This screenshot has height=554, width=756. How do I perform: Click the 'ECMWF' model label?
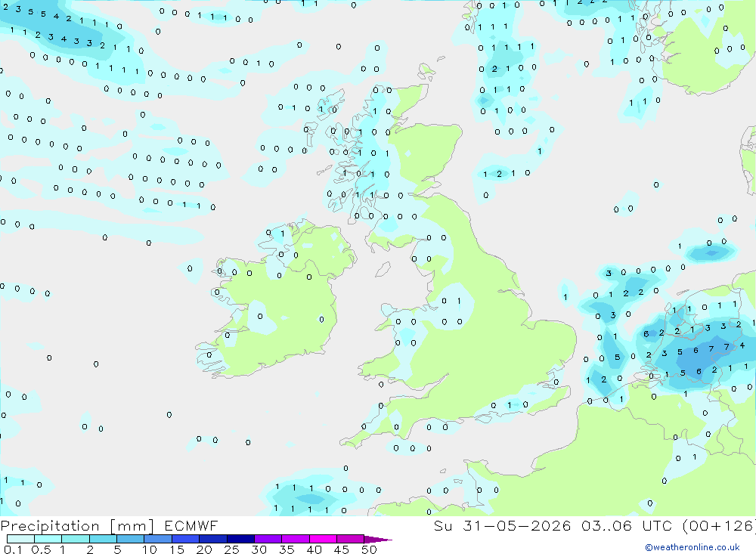[191, 525]
